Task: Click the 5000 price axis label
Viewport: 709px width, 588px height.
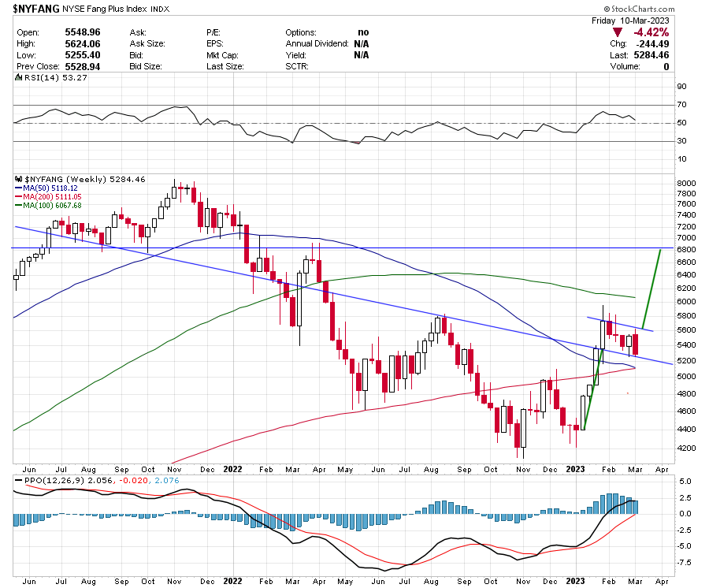Action: click(x=686, y=376)
